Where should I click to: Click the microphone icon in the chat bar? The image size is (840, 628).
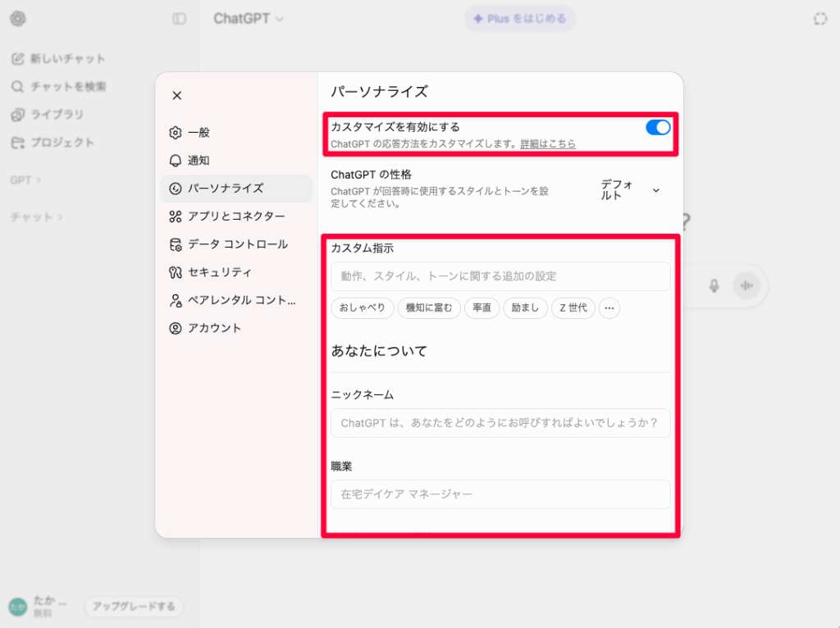[x=714, y=285]
